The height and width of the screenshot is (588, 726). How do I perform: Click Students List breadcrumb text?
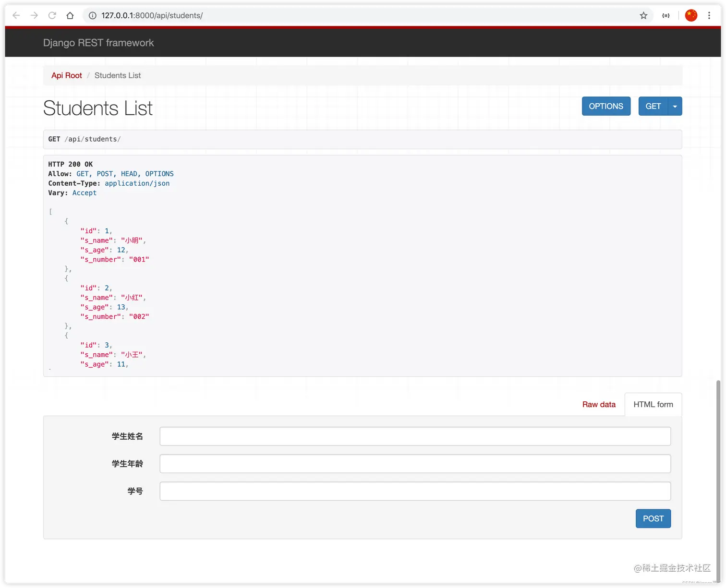click(118, 75)
